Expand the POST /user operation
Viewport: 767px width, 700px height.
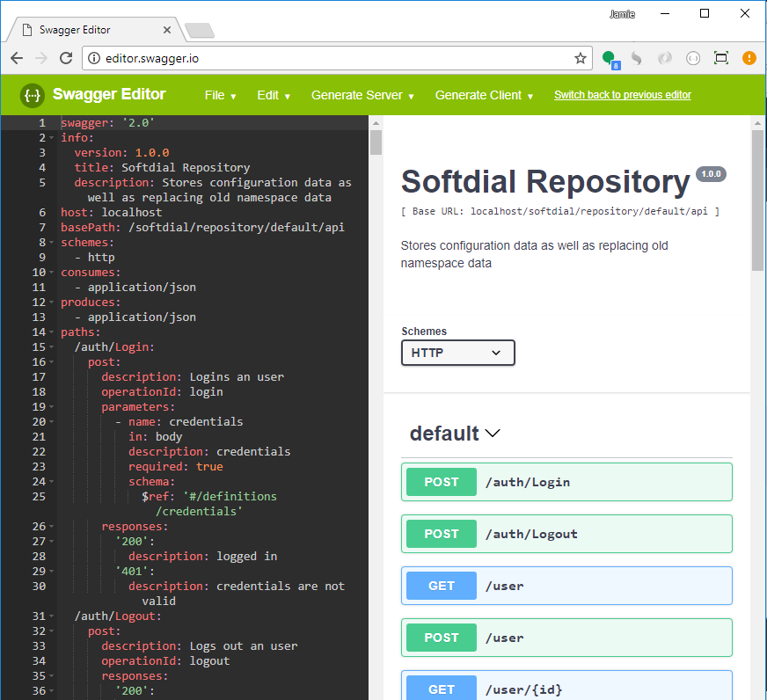coord(566,638)
